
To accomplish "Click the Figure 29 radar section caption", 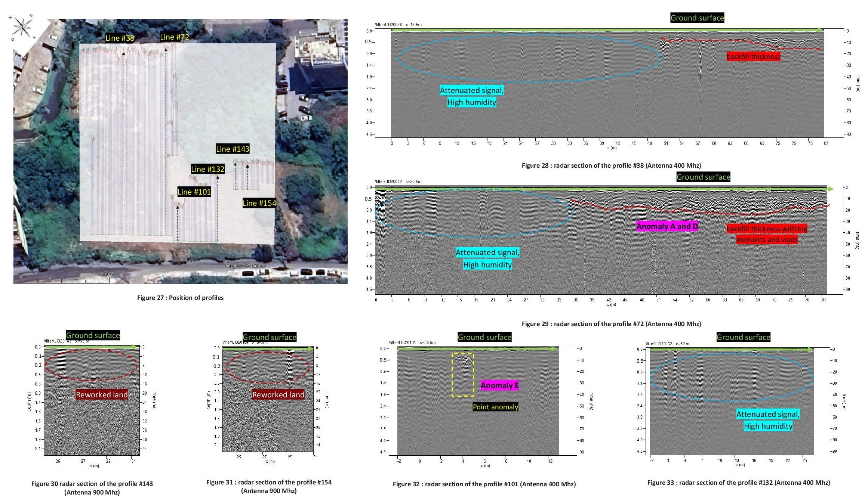I will click(x=611, y=324).
